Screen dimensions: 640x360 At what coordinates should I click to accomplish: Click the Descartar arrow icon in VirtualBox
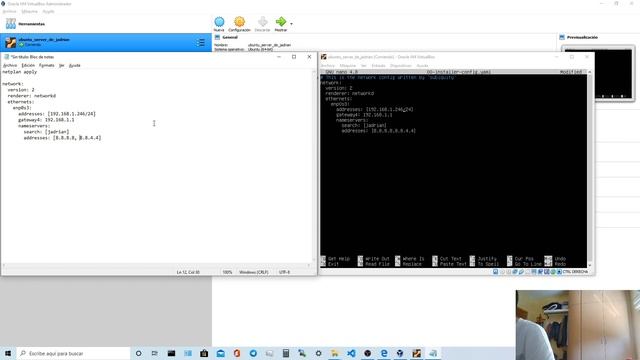pyautogui.click(x=262, y=22)
